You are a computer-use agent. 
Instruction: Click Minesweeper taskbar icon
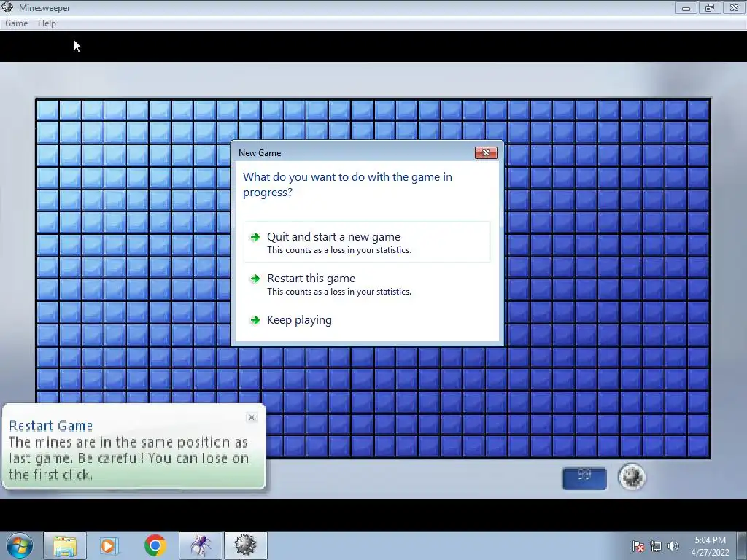(245, 545)
